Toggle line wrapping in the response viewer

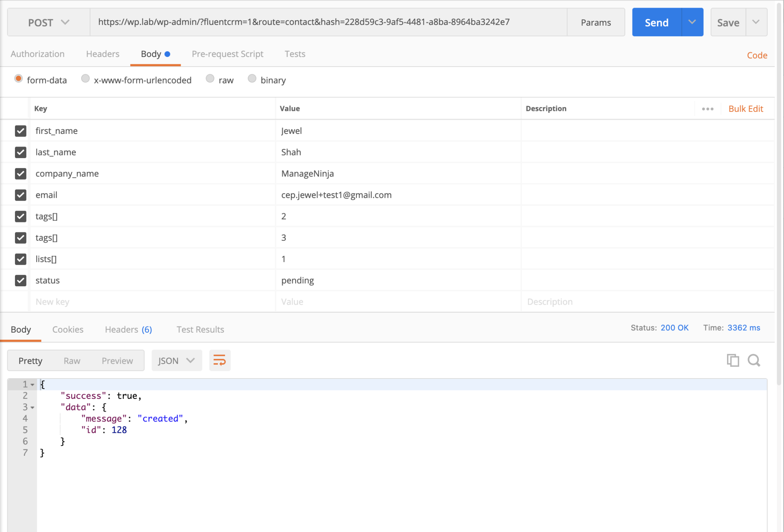pos(219,360)
